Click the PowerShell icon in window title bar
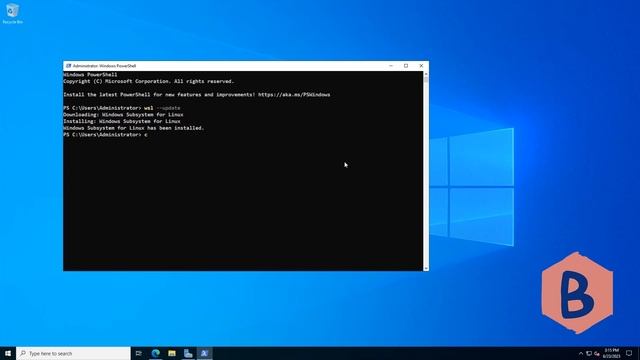This screenshot has width=640, height=360. tap(69, 66)
